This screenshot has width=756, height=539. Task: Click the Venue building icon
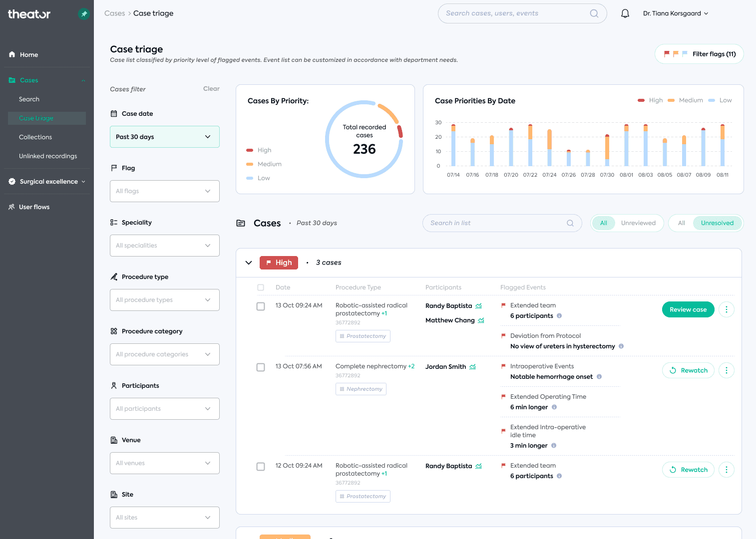pos(114,440)
